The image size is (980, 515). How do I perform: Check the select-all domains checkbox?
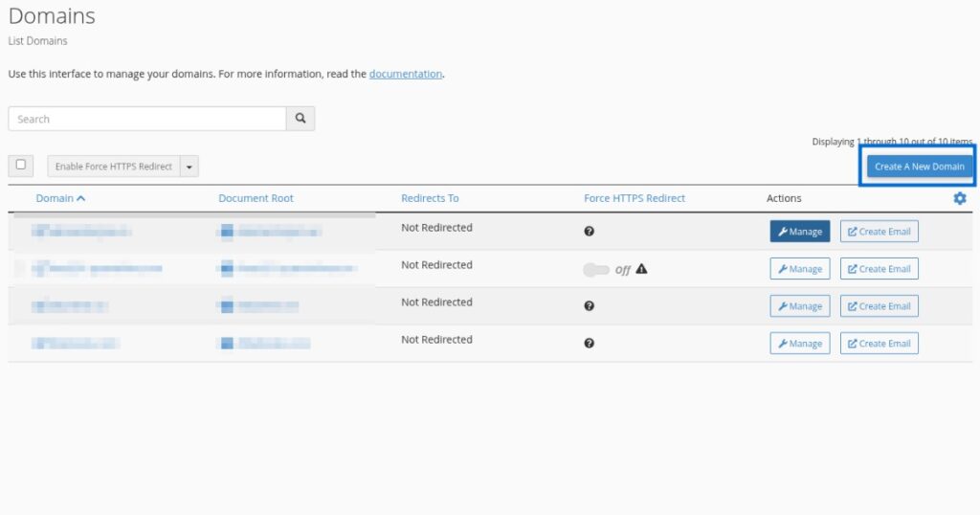[x=21, y=166]
